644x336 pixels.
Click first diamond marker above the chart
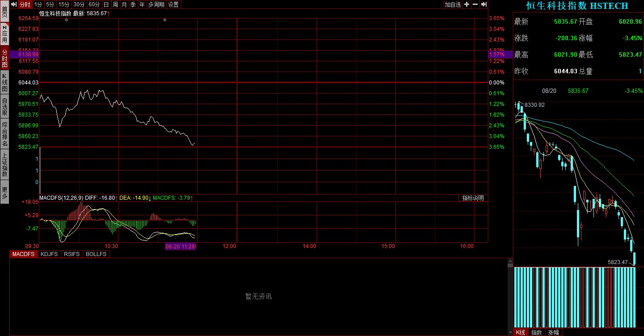pos(67,20)
